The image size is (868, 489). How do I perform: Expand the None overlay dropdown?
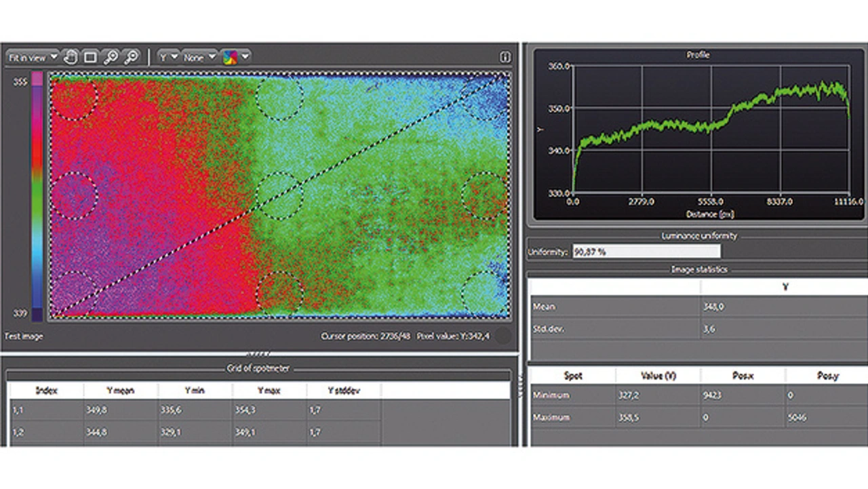coord(199,58)
